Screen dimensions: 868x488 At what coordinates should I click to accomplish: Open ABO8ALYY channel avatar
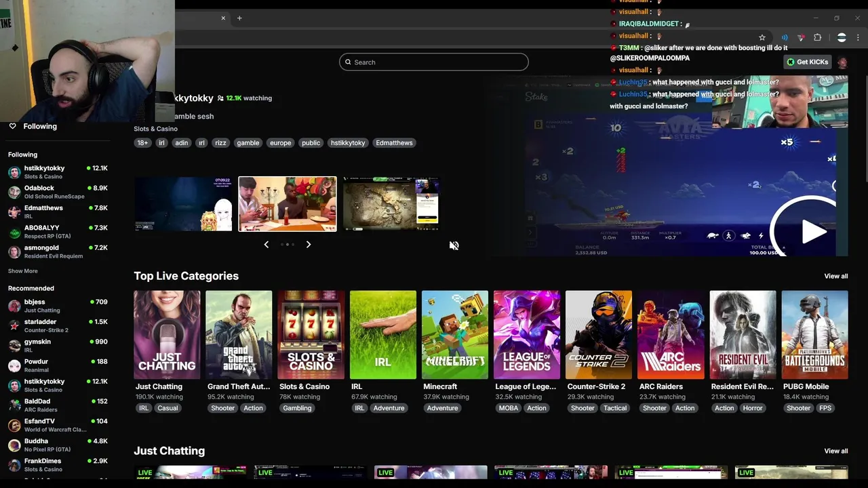pos(14,232)
